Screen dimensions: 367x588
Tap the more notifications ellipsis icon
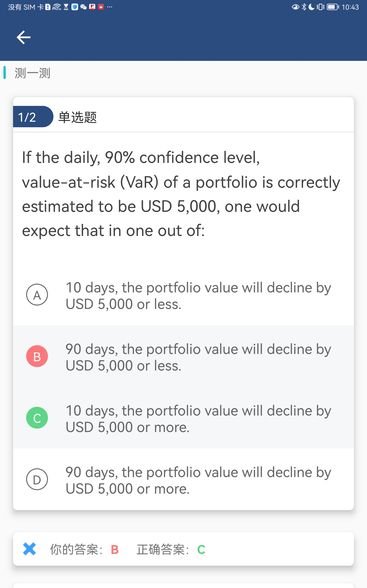pyautogui.click(x=110, y=7)
